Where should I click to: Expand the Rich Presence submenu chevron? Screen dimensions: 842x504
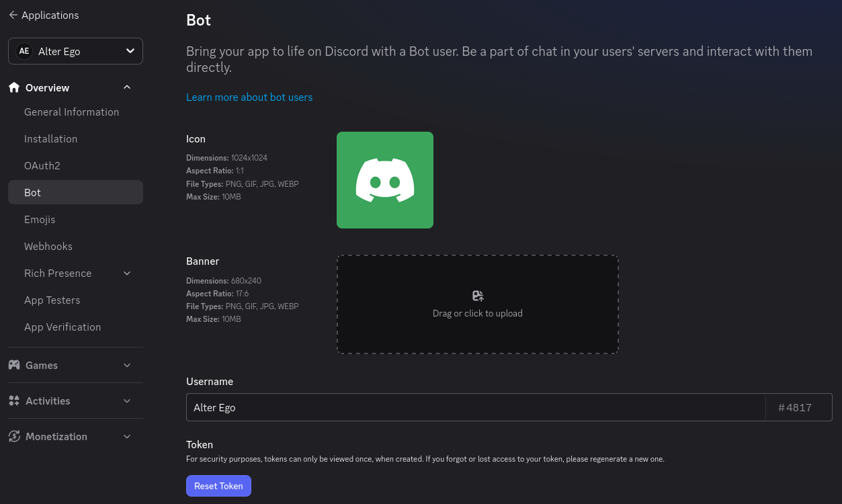click(127, 274)
